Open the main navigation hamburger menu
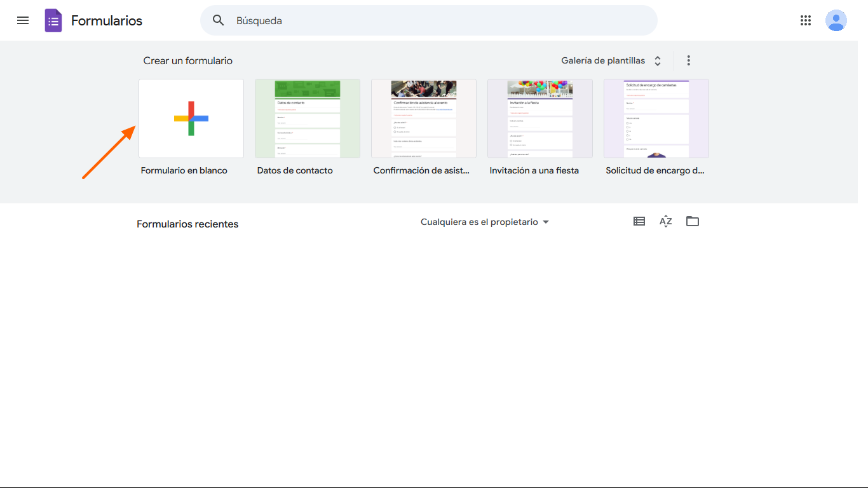The image size is (868, 488). 23,20
